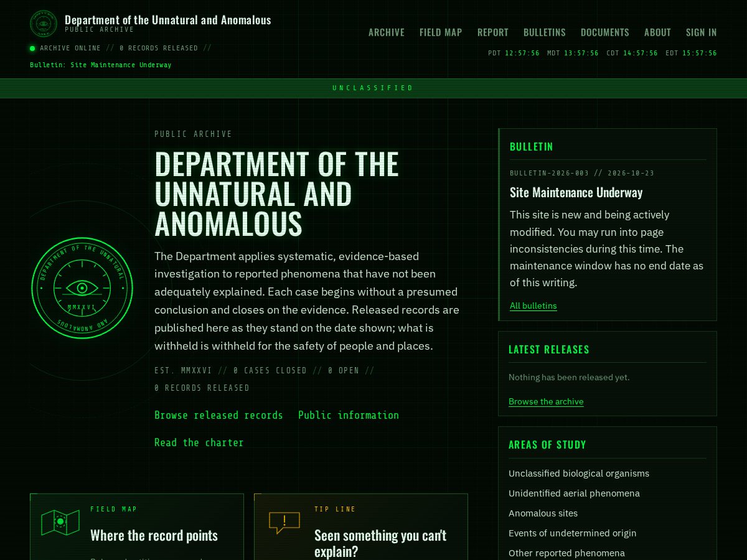Select Other reported phenomena area
This screenshot has width=747, height=560.
566,553
